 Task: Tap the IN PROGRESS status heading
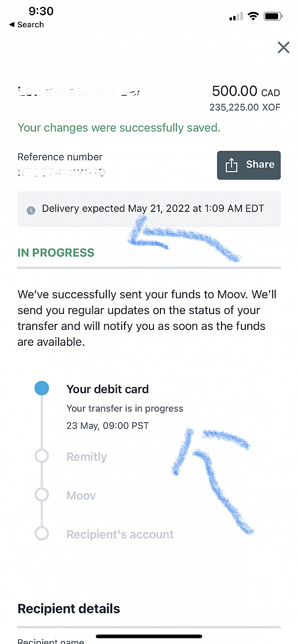coord(56,253)
